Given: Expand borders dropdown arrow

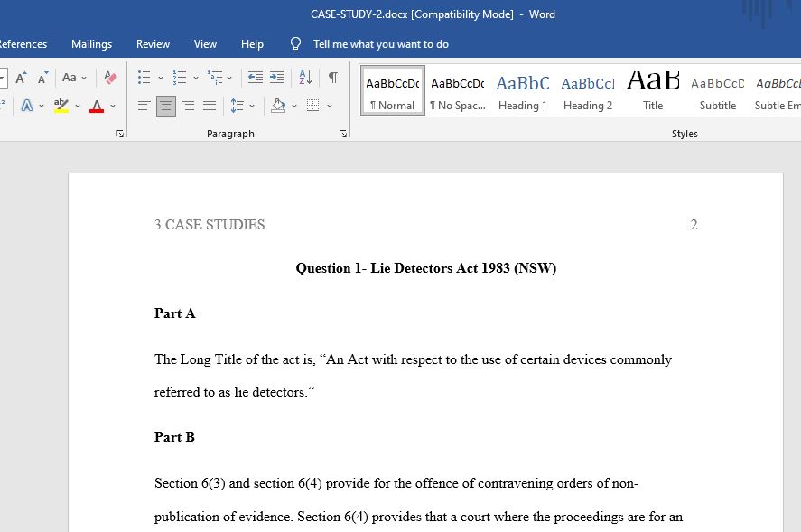Looking at the screenshot, I should click(x=330, y=107).
